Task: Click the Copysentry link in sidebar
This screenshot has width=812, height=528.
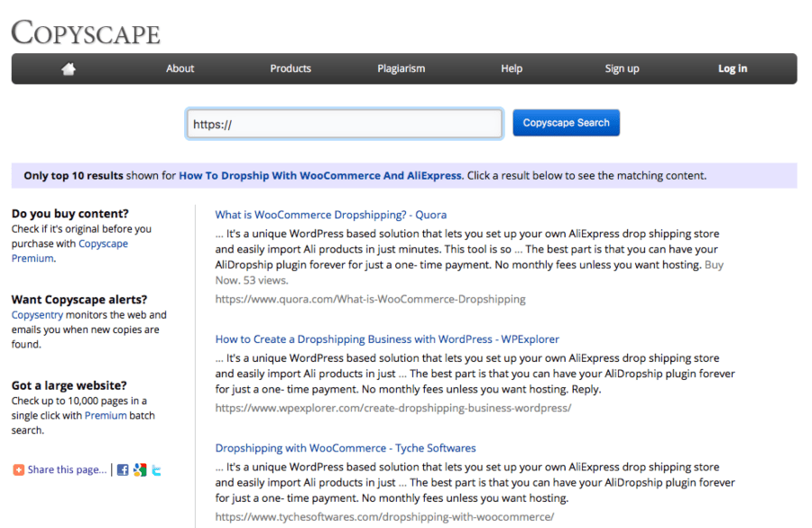Action: coord(39,315)
